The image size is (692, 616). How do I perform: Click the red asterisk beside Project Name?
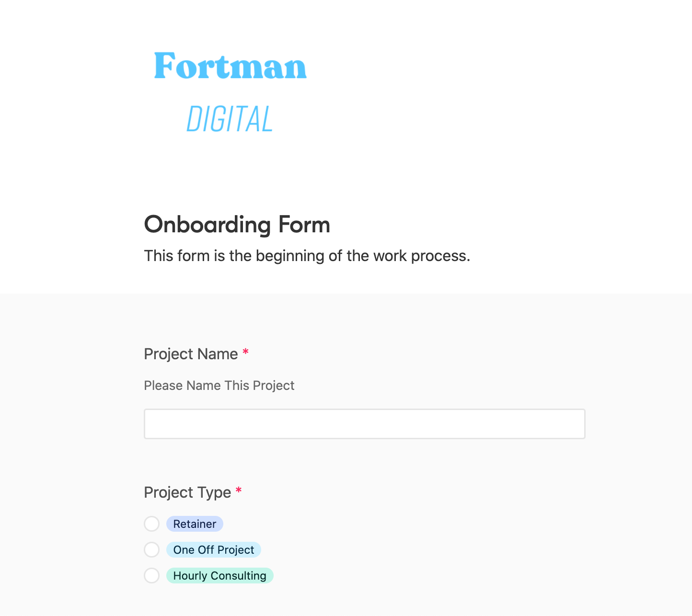[245, 353]
